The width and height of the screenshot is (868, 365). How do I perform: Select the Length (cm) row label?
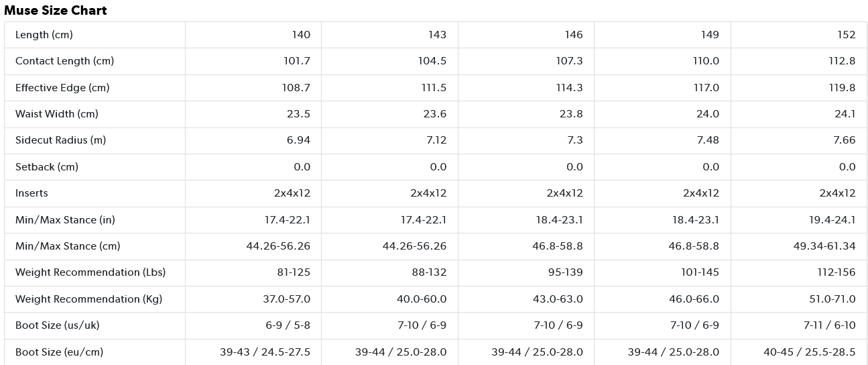44,35
